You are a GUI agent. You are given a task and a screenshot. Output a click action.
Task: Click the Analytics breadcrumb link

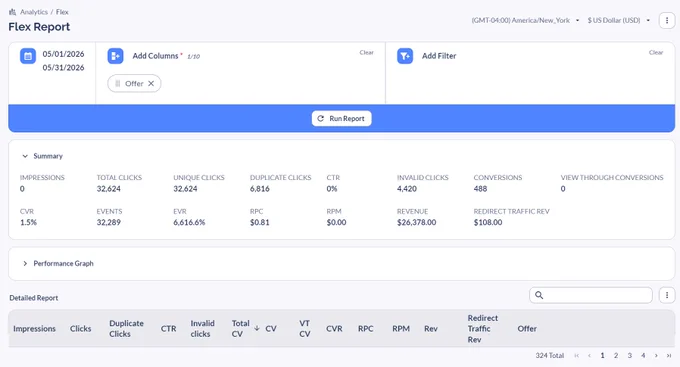34,12
